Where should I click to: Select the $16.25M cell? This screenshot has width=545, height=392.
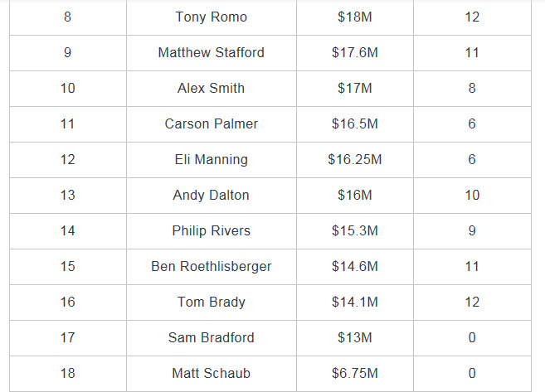click(354, 159)
